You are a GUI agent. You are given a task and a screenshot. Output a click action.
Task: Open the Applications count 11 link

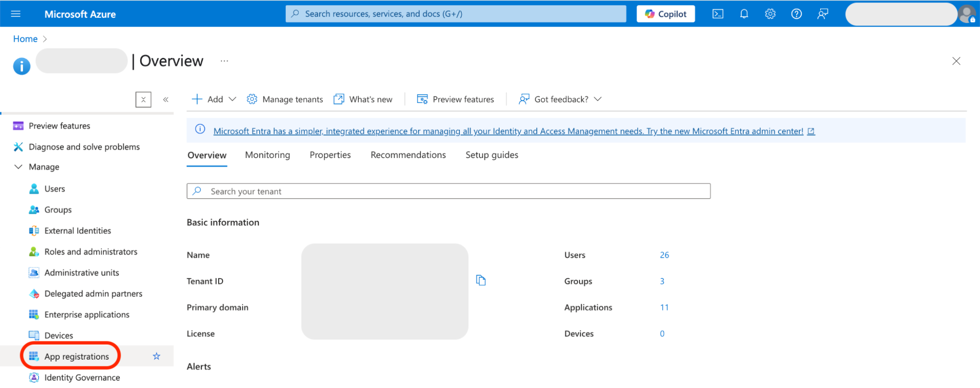(664, 308)
